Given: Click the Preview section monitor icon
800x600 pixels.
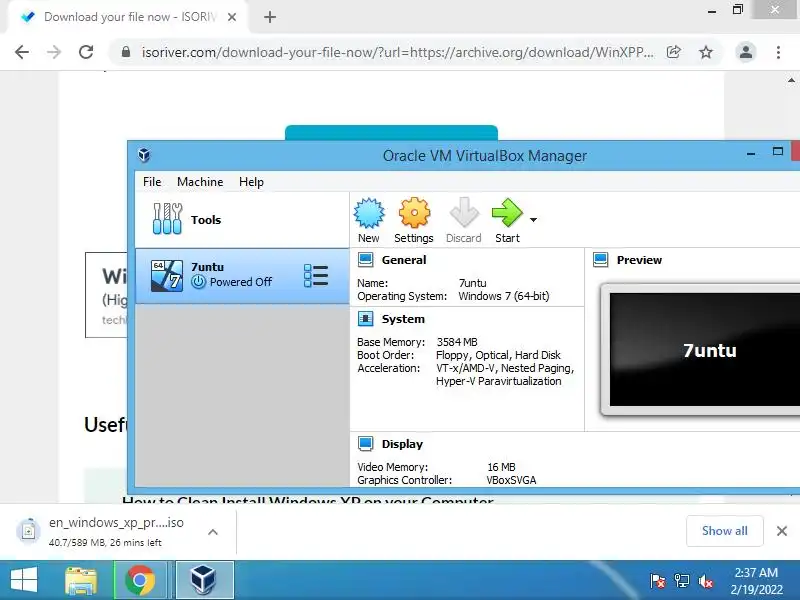Looking at the screenshot, I should (601, 260).
